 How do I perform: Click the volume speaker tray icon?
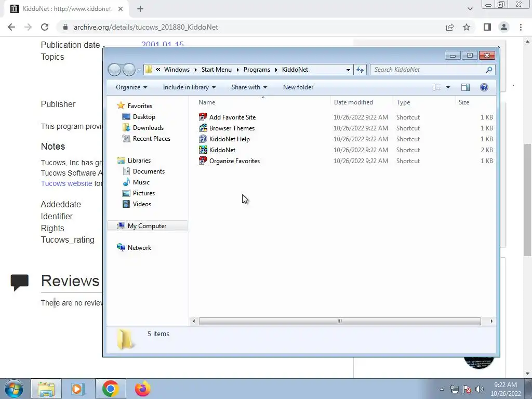479,389
